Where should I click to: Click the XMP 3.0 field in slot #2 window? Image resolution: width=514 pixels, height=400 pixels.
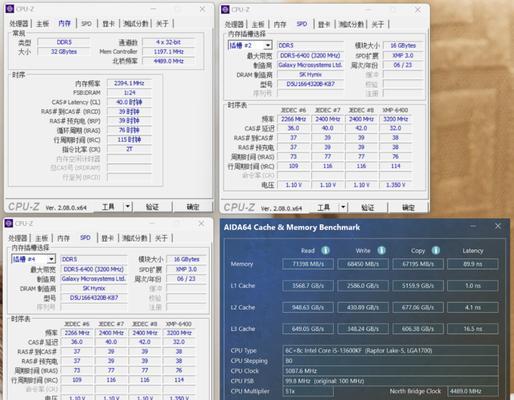click(x=403, y=55)
